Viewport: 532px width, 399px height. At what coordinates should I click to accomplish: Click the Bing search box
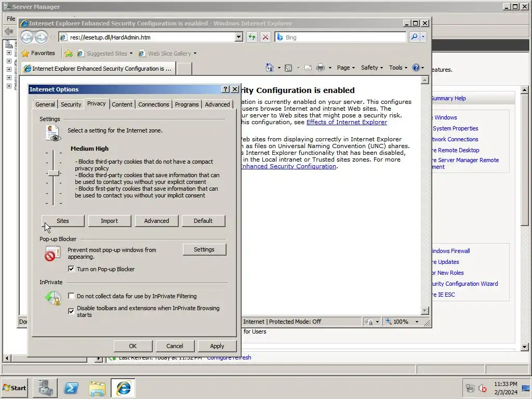340,37
